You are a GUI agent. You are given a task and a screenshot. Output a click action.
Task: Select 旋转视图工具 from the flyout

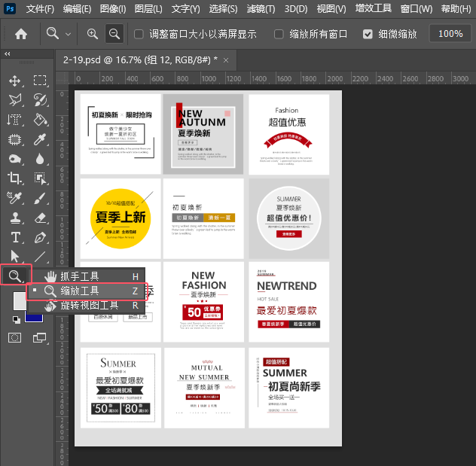[x=89, y=306]
